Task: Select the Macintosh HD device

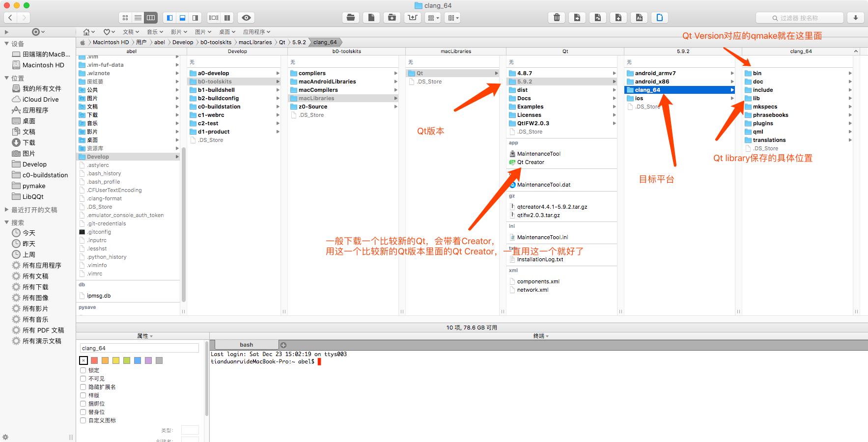Action: pos(43,65)
